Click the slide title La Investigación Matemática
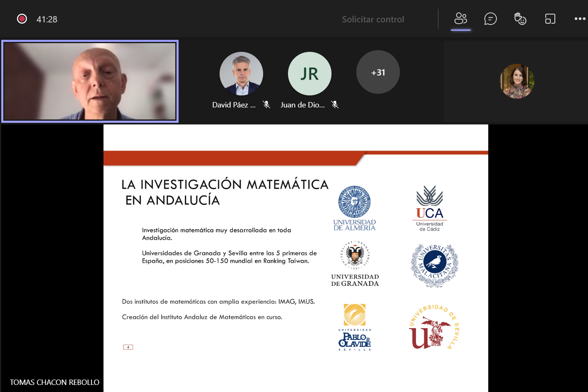The height and width of the screenshot is (392, 588). (225, 192)
